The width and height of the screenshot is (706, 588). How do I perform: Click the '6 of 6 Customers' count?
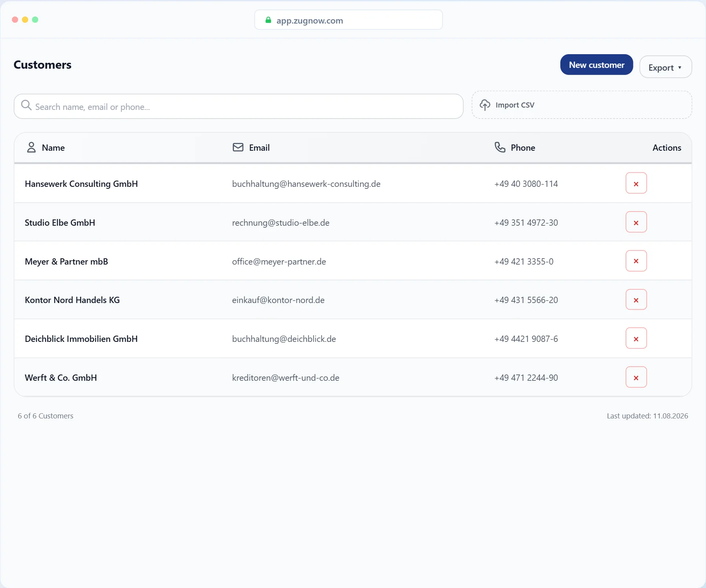coord(46,416)
